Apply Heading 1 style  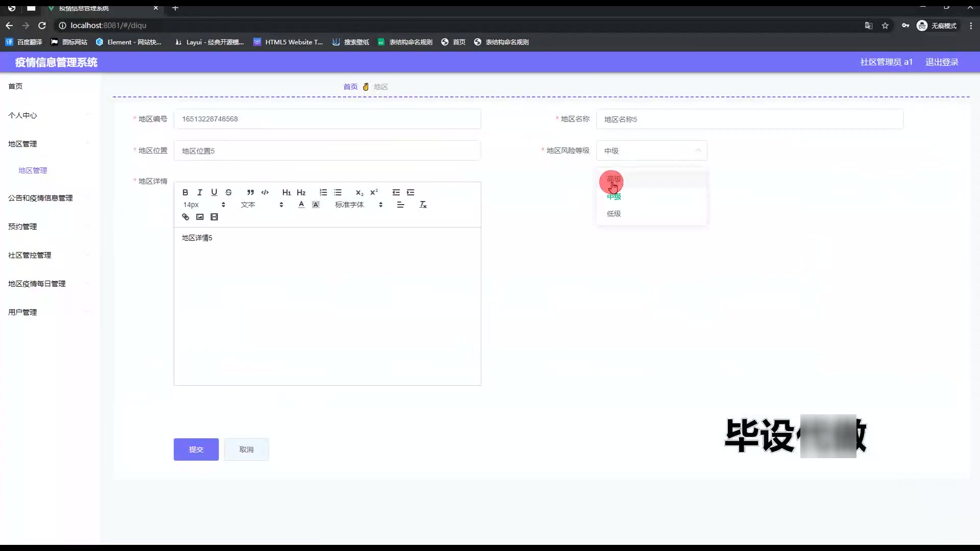click(x=286, y=192)
